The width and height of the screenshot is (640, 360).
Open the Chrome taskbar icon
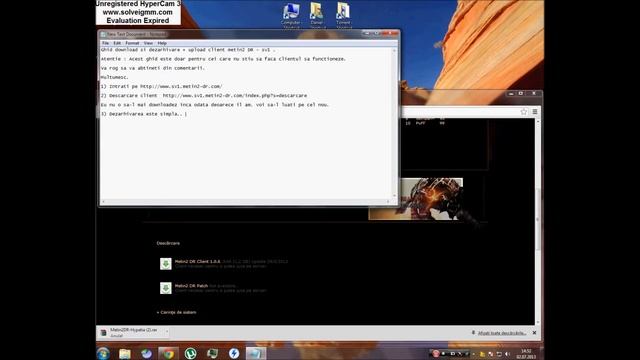168,353
